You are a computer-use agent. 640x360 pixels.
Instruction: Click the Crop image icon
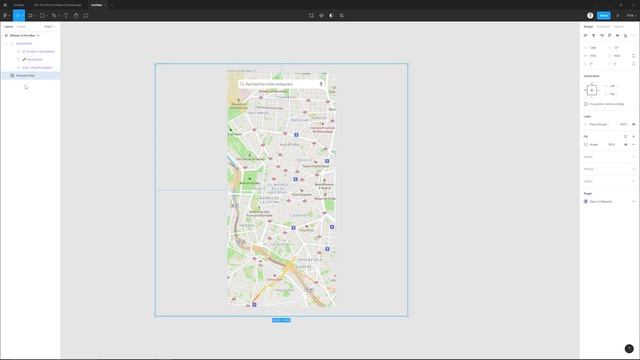342,16
